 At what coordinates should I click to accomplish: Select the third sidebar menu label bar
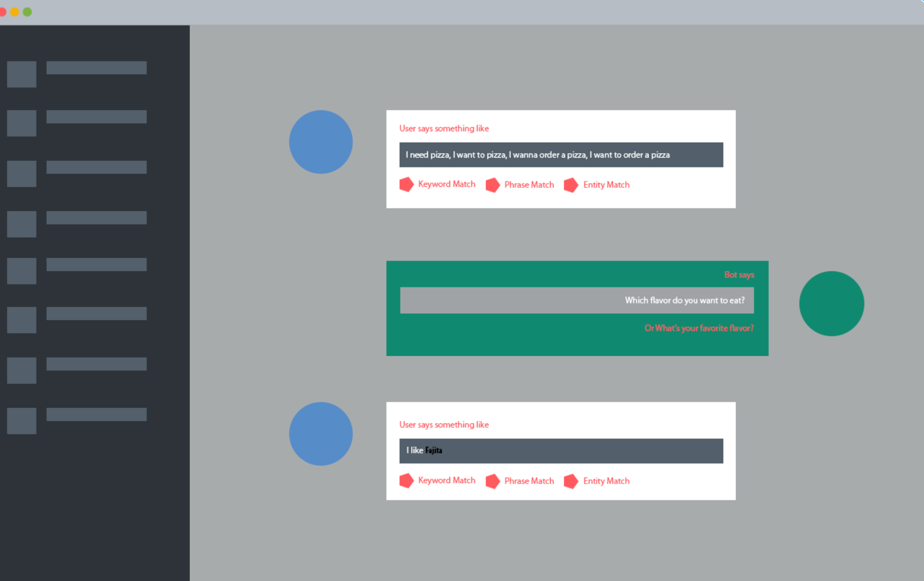(x=96, y=167)
